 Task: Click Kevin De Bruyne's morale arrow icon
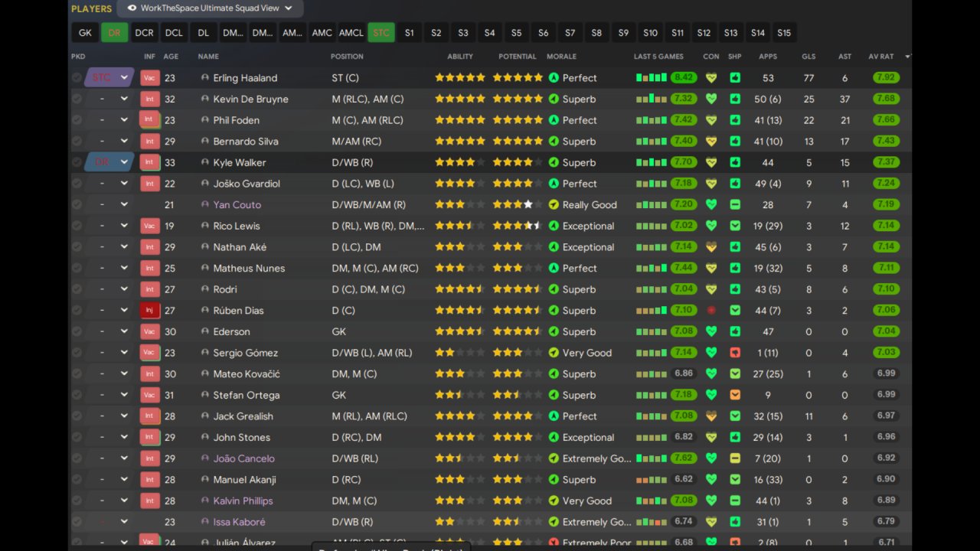pos(554,99)
